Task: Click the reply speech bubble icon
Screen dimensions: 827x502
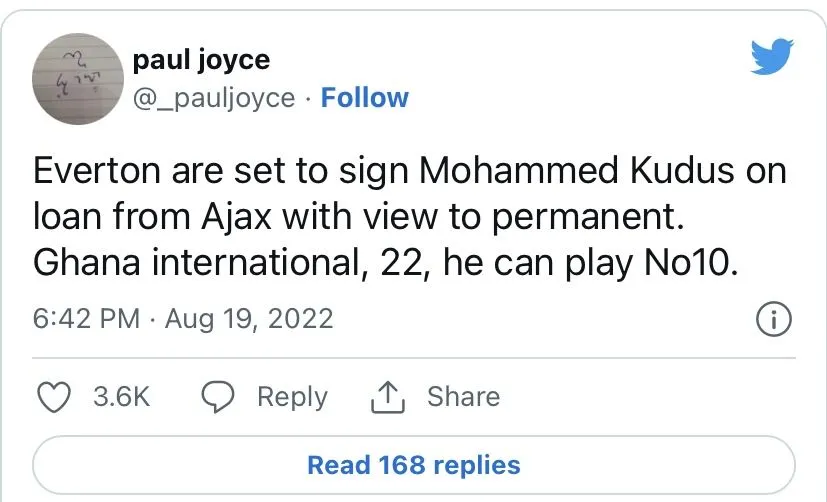Action: coord(217,397)
